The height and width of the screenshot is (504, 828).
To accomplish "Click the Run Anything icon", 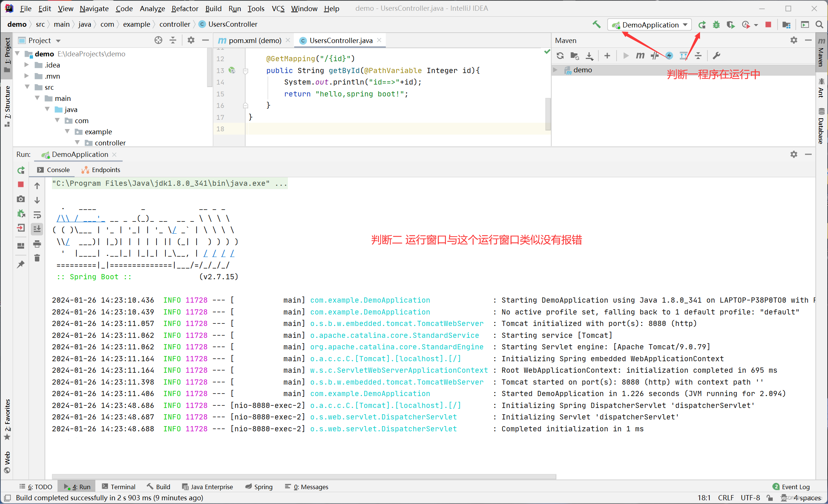I will tap(805, 24).
